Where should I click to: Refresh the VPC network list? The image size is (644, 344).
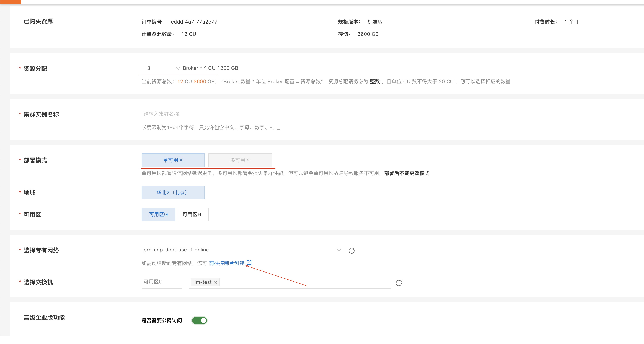coord(351,250)
